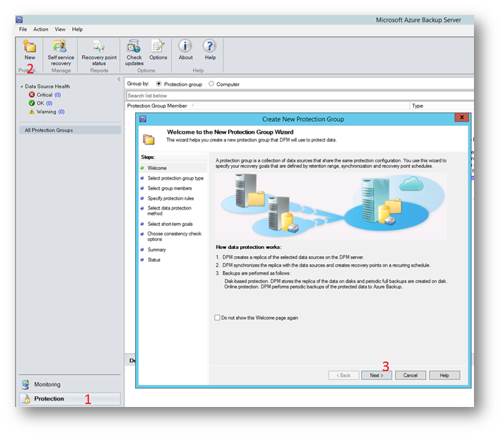The height and width of the screenshot is (437, 504).
Task: Select the Computer grouping radio button
Action: [x=211, y=84]
